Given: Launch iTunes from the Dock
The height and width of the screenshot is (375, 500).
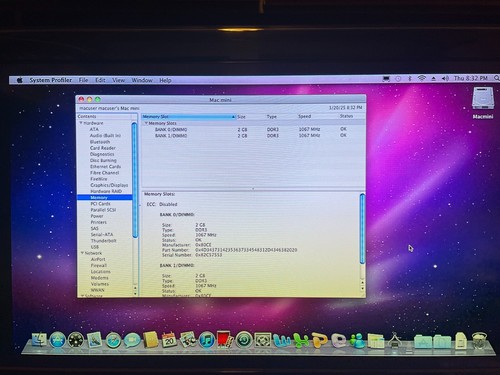Looking at the screenshot, I should [x=207, y=341].
